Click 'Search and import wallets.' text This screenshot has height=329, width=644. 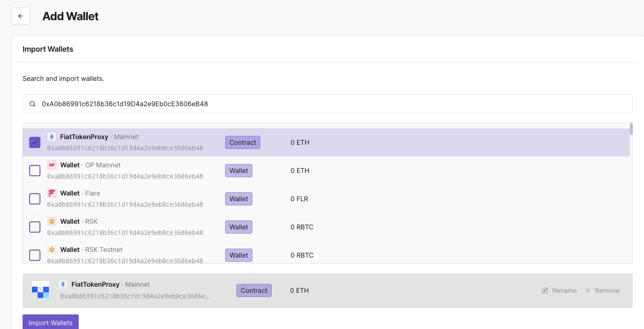click(63, 78)
